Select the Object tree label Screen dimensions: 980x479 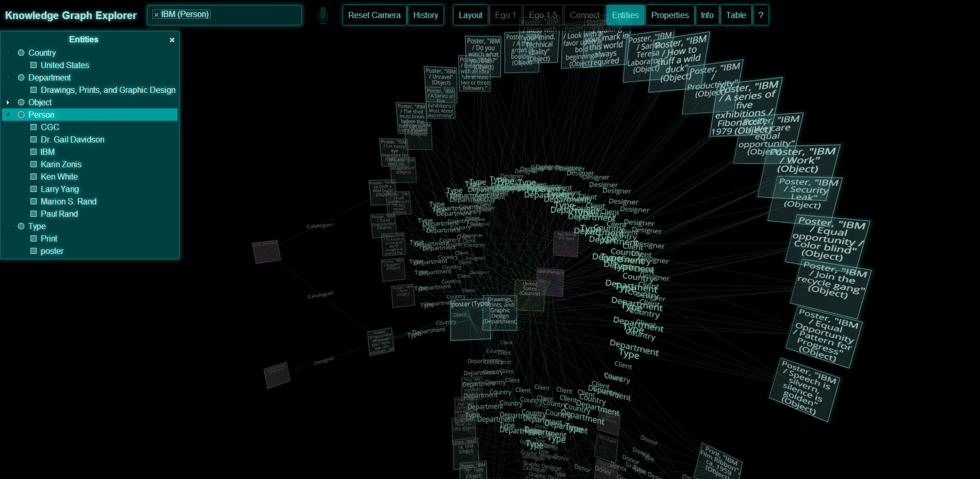tap(40, 102)
